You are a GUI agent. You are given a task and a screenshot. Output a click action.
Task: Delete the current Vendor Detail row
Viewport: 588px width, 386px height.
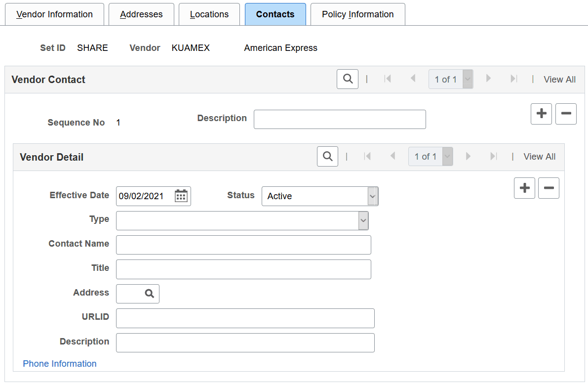[549, 188]
